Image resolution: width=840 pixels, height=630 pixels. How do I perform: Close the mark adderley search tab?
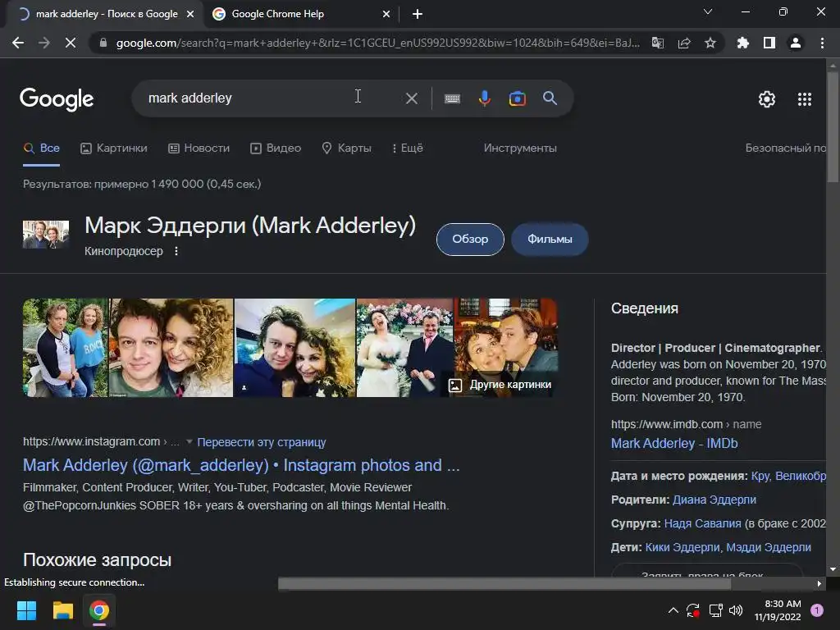[x=190, y=14]
